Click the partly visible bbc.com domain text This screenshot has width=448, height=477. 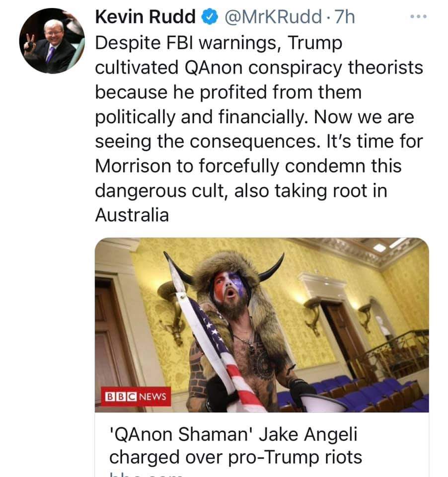[146, 475]
